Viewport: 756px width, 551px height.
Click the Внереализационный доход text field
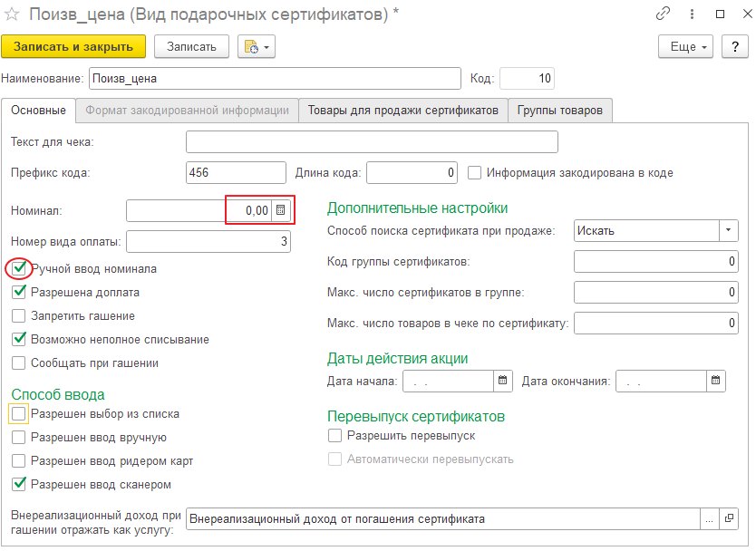click(x=442, y=519)
